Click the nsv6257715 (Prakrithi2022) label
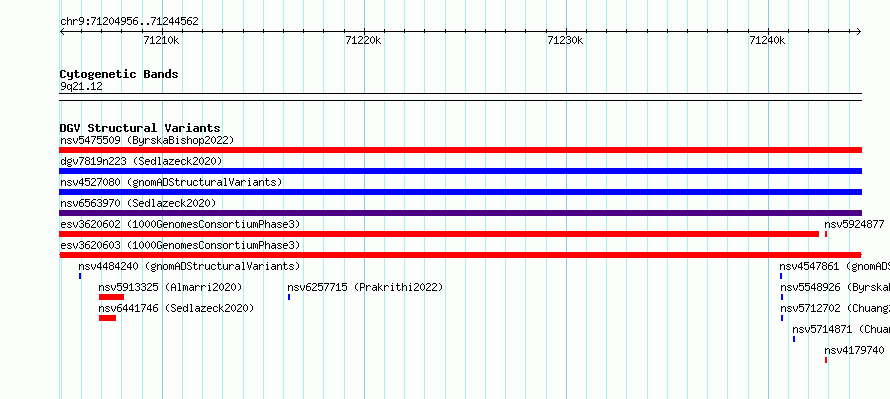Screen dimensions: 890x399 tap(365, 287)
